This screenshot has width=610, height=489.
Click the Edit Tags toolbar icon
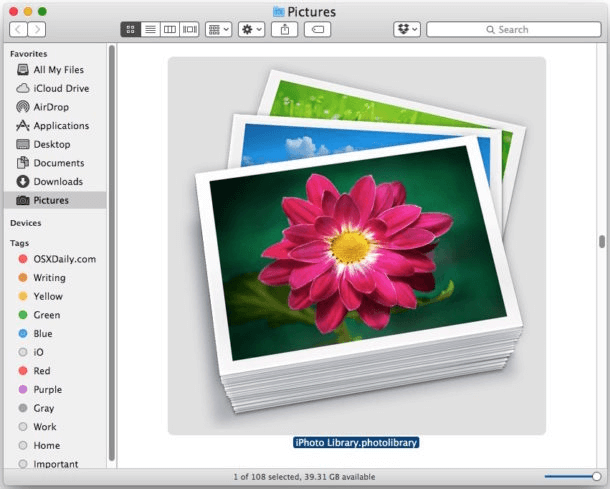pos(316,30)
